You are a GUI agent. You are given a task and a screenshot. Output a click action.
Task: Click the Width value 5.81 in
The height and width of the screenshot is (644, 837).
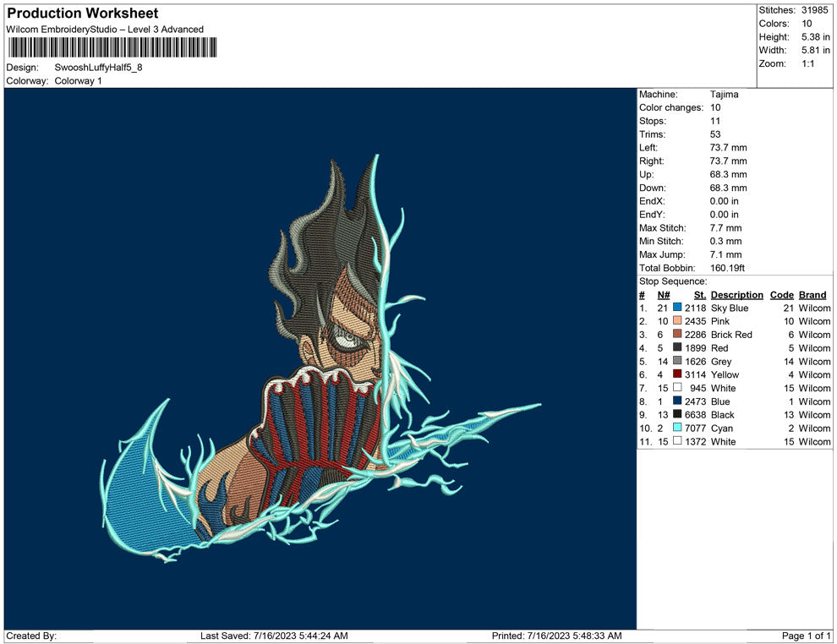(x=815, y=50)
